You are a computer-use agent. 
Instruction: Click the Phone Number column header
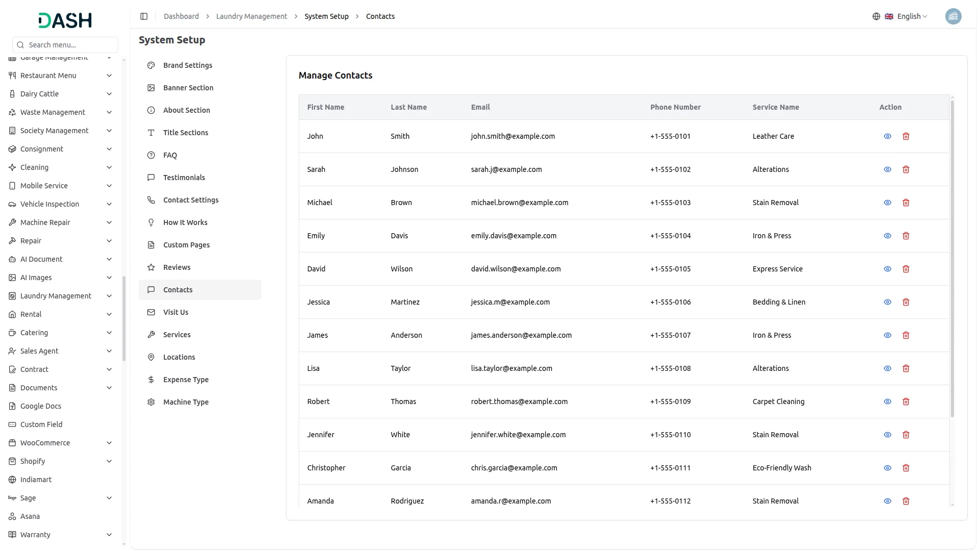point(675,107)
